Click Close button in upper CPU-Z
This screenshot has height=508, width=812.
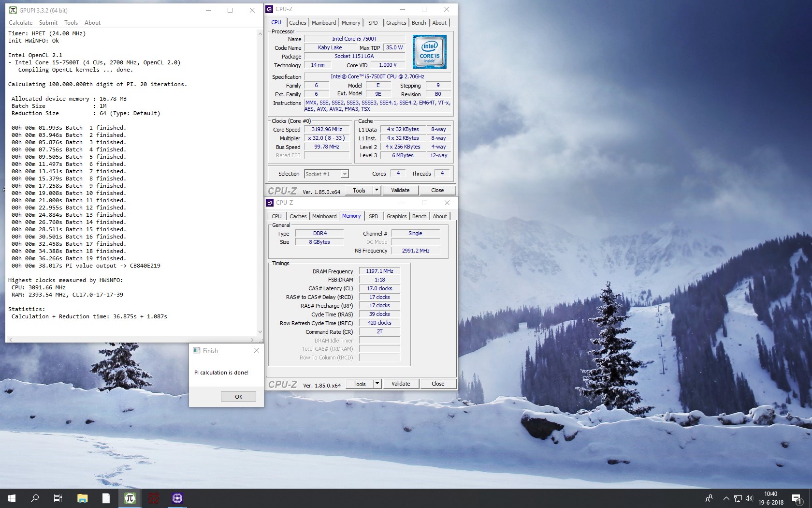point(437,190)
